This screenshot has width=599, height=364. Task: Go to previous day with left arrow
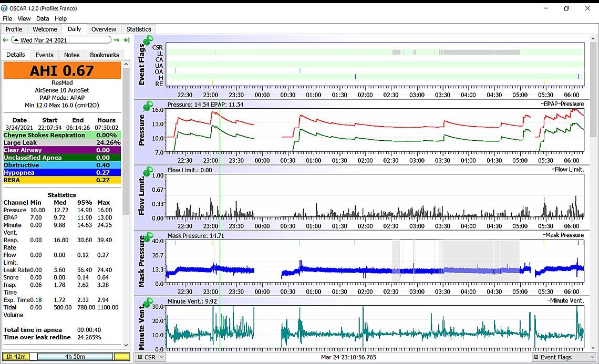6,40
